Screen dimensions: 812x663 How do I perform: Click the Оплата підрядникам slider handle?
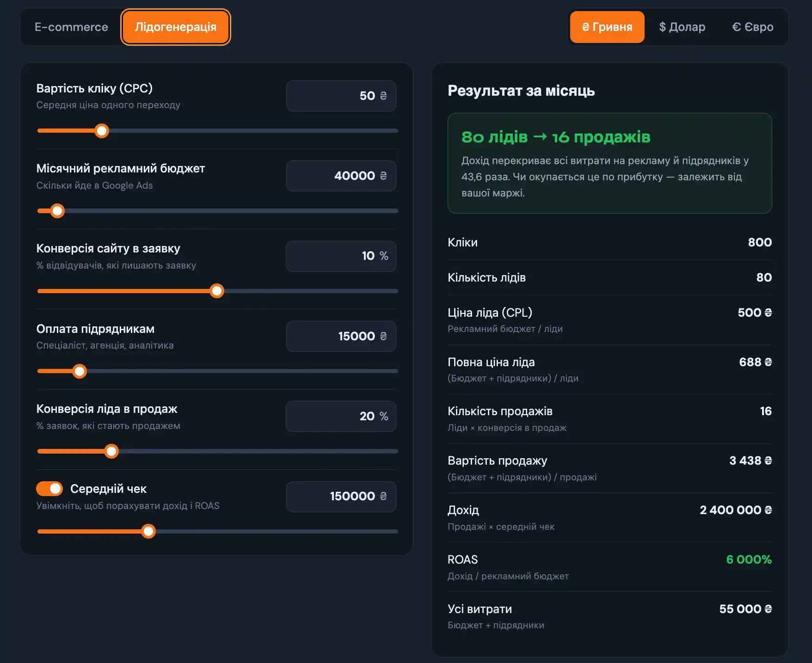click(80, 371)
